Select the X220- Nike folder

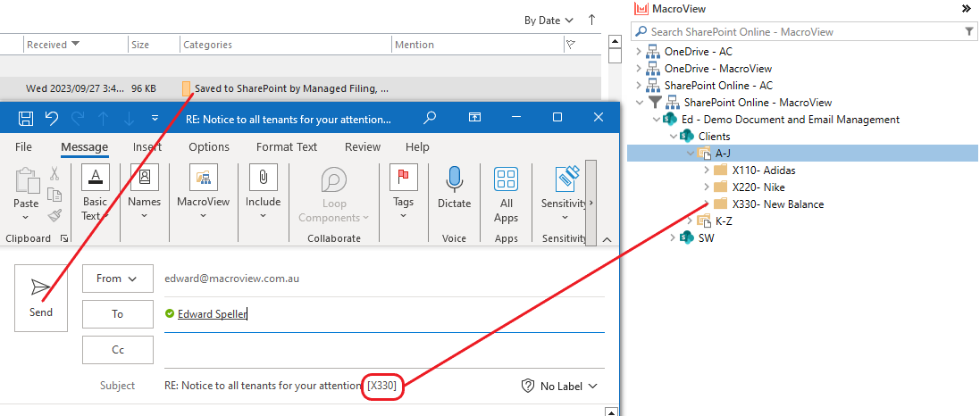[x=758, y=187]
